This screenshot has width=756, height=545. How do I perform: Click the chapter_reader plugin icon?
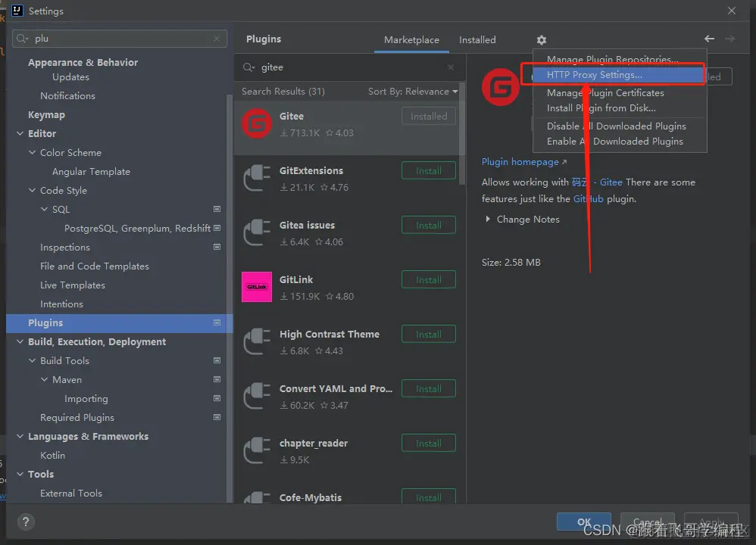tap(257, 450)
